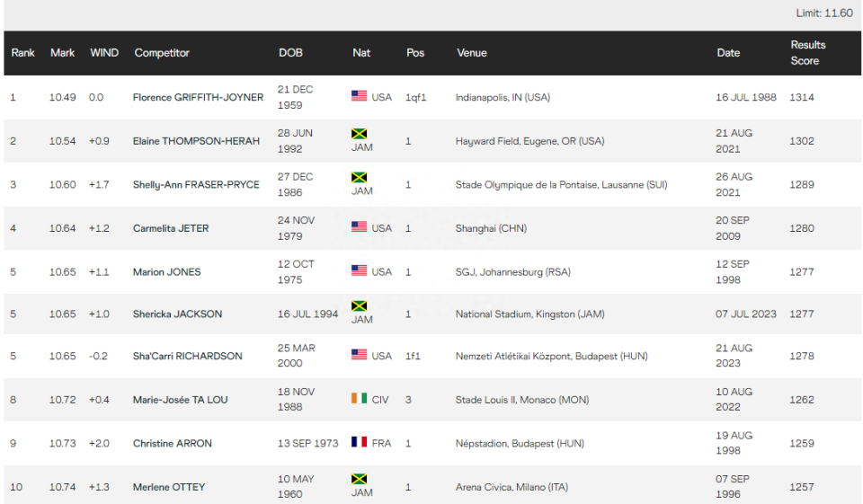Click France flag for Christine Arron
This screenshot has width=863, height=504.
(x=359, y=442)
